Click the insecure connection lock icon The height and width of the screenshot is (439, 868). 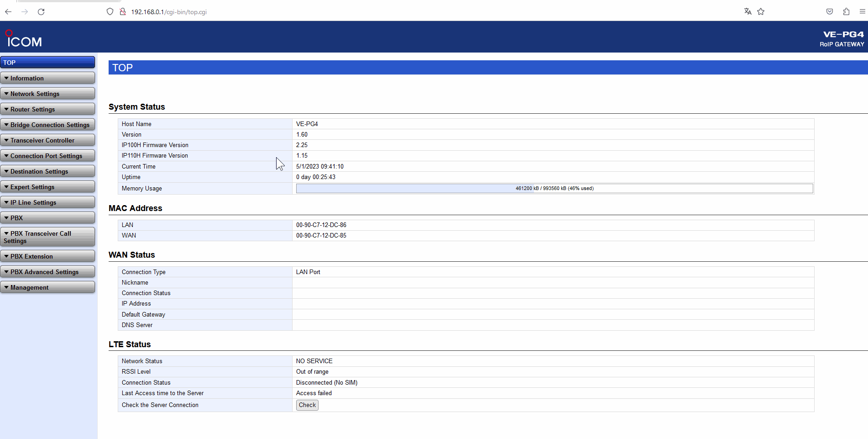123,12
